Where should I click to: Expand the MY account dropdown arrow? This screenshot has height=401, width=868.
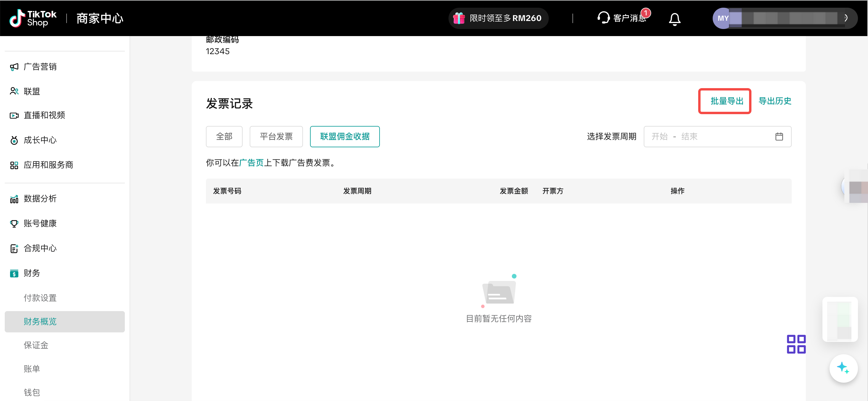pyautogui.click(x=846, y=18)
